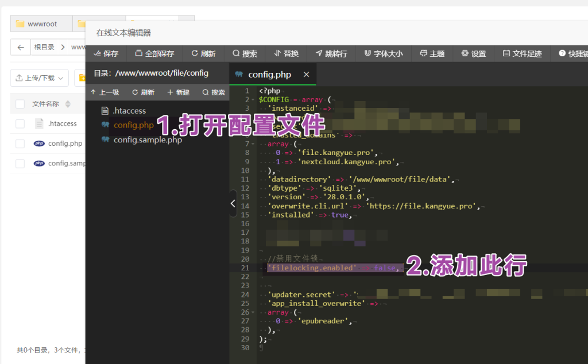The height and width of the screenshot is (364, 588).
Task: Open .htaccess in the file manager list
Action: point(62,123)
